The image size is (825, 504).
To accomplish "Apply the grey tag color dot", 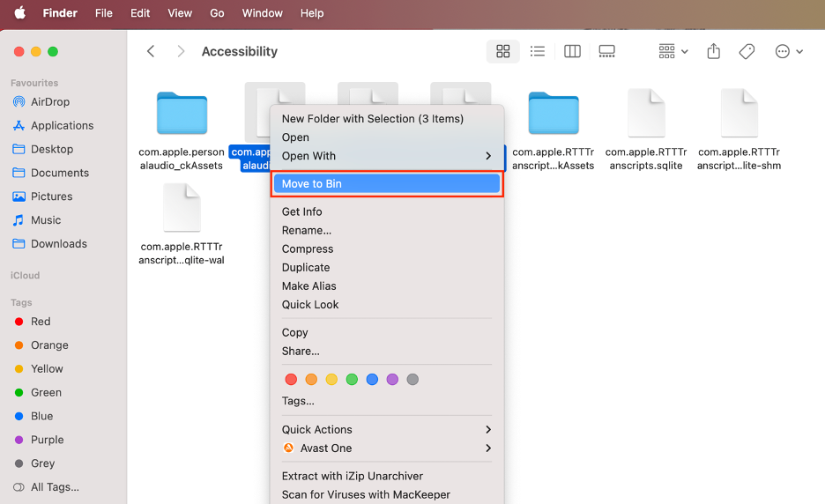I will tap(413, 379).
